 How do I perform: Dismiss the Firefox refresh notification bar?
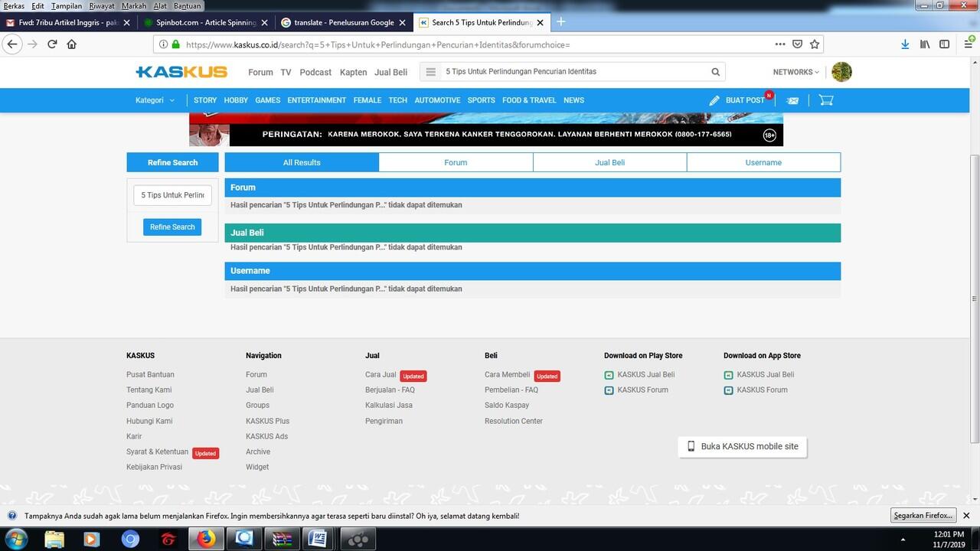click(x=966, y=516)
